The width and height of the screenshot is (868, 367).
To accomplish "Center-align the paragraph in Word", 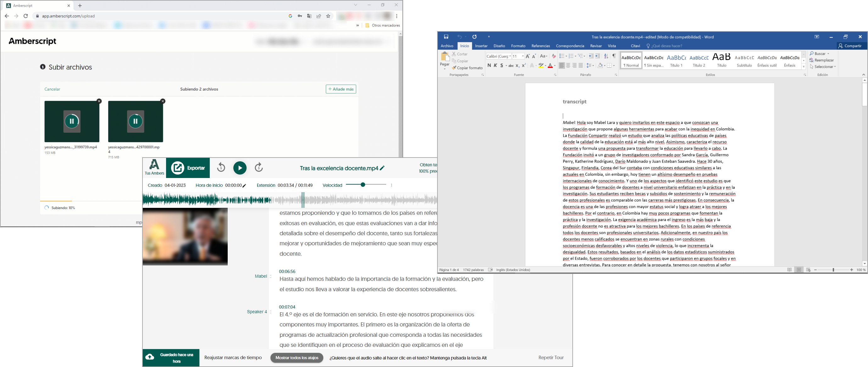I will tap(568, 66).
